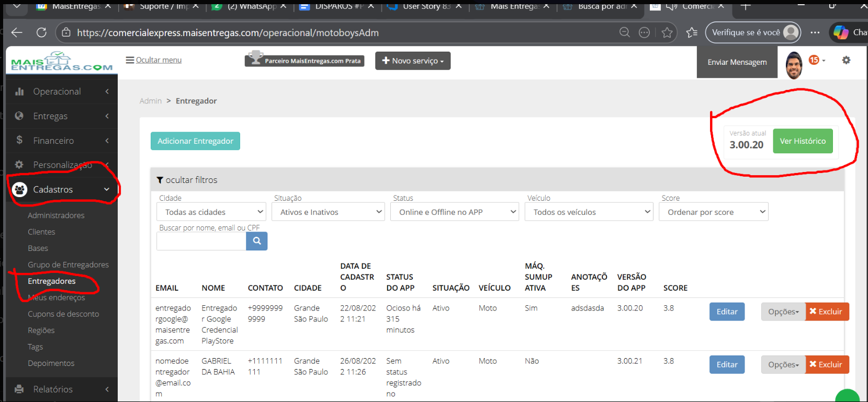Open Grupo de Entregadores in sidebar
Screen dimensions: 868x402
point(69,265)
